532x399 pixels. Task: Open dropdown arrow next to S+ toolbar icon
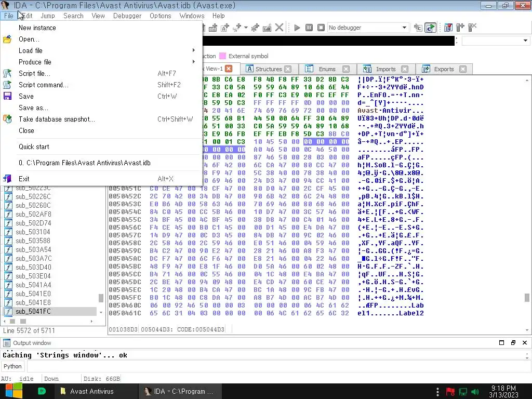[x=246, y=28]
